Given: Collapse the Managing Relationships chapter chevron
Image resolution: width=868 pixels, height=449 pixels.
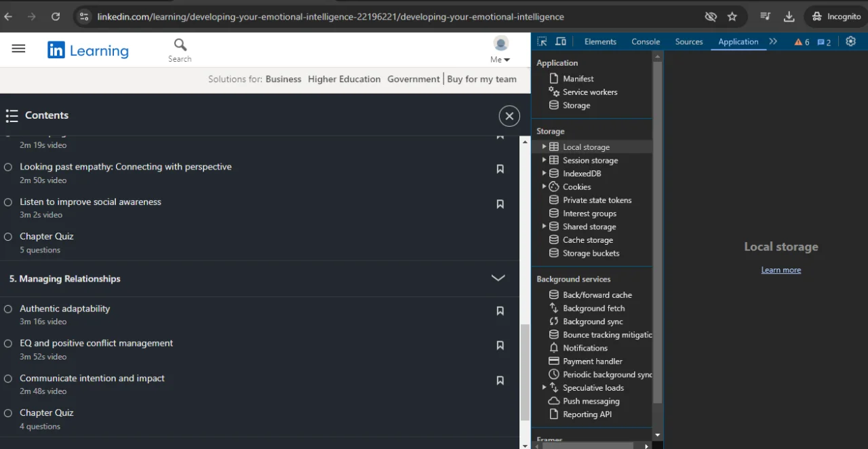Looking at the screenshot, I should tap(498, 278).
